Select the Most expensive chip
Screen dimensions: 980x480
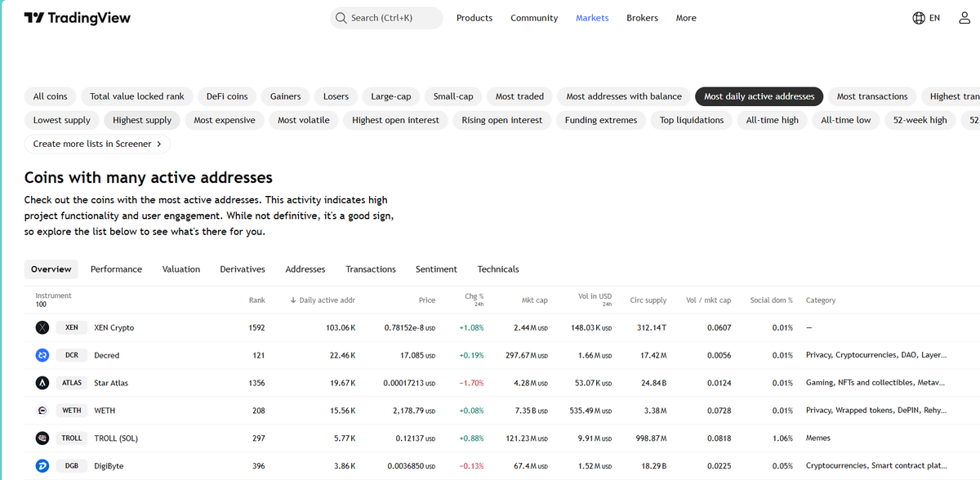[x=225, y=120]
